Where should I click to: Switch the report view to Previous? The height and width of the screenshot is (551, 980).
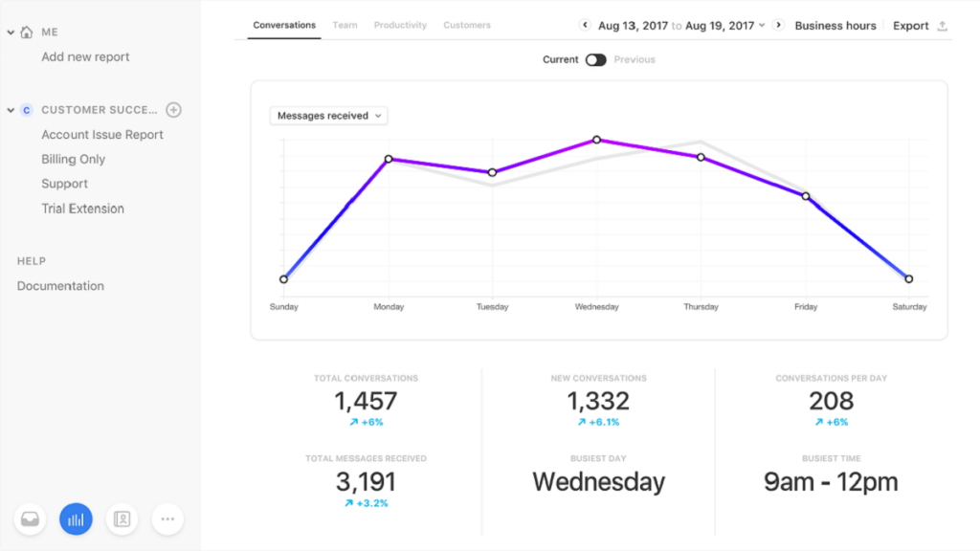click(635, 58)
